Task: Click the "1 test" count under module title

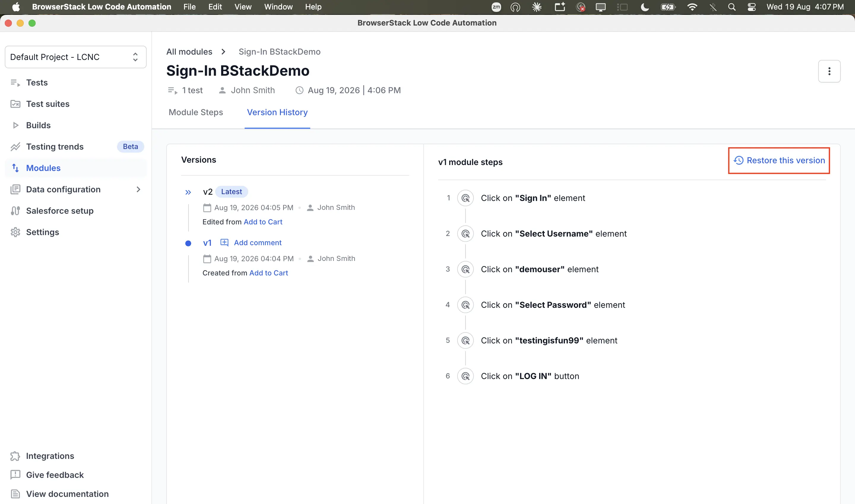Action: click(x=192, y=90)
